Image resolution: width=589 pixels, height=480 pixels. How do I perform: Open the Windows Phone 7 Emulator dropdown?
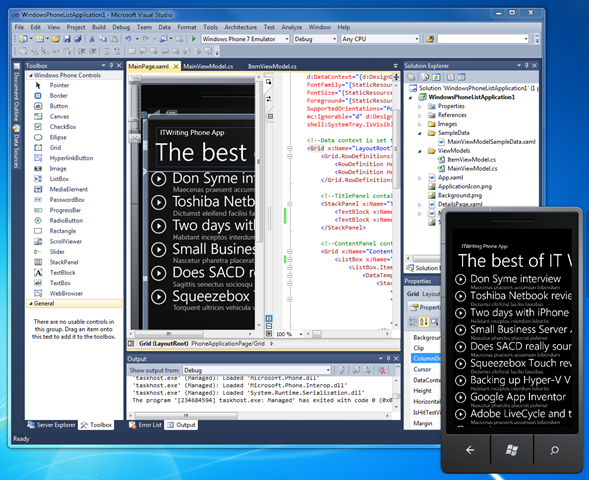(x=287, y=39)
